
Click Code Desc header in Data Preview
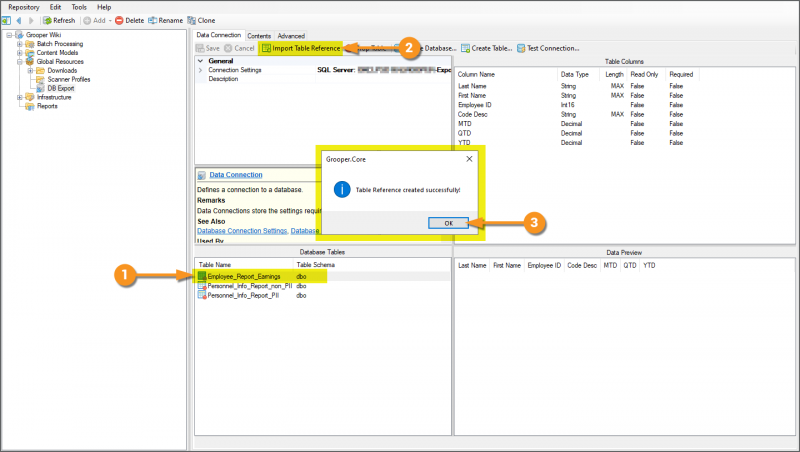(582, 266)
